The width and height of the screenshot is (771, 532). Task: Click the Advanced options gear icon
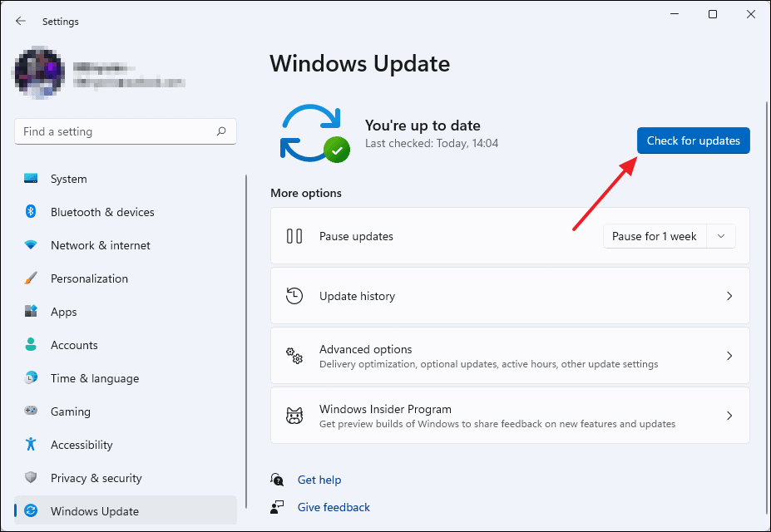tap(294, 356)
